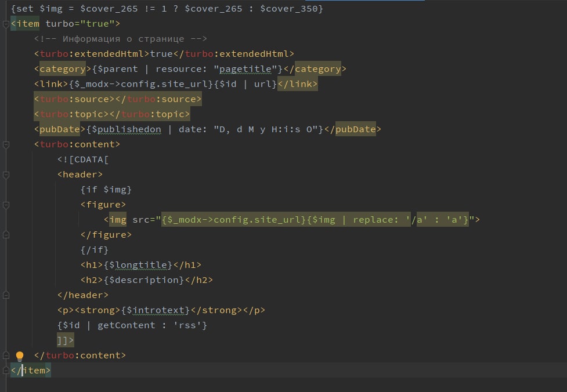
Task: Click the opening turbo:topic tag
Action: [71, 114]
